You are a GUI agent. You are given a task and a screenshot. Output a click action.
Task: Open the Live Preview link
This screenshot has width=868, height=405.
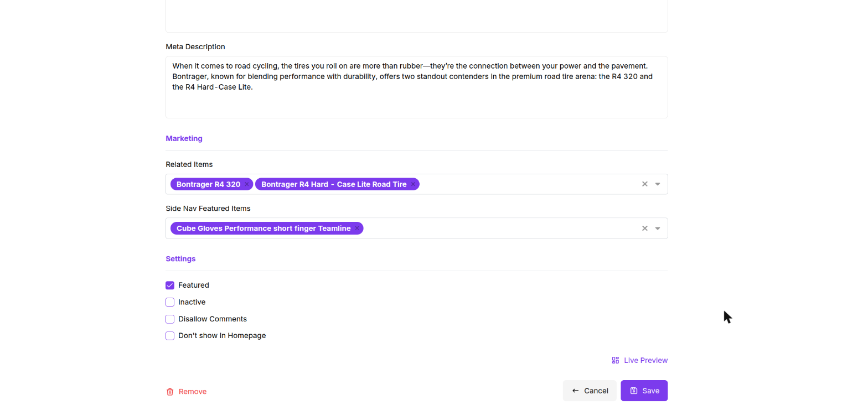[639, 360]
